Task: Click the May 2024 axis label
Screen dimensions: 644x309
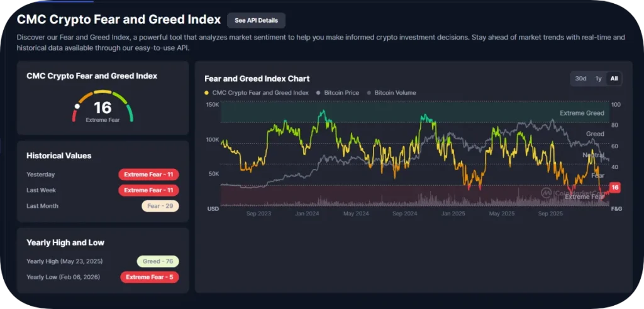Action: [x=356, y=214]
